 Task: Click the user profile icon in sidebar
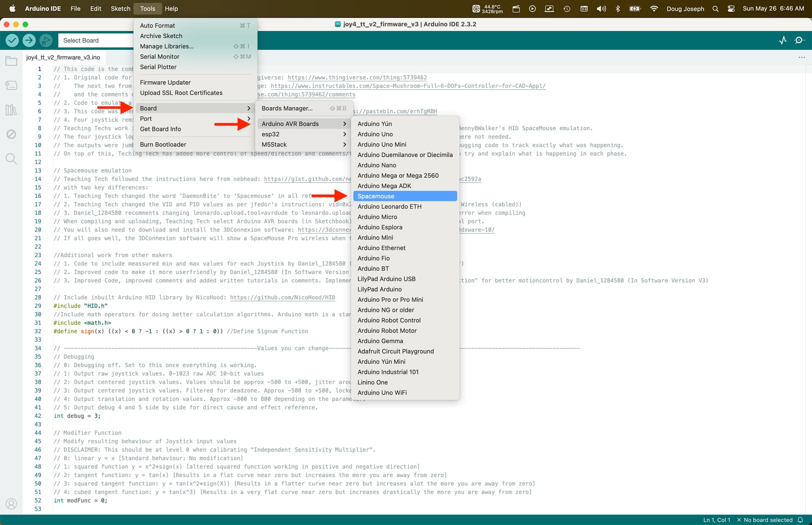[x=11, y=504]
